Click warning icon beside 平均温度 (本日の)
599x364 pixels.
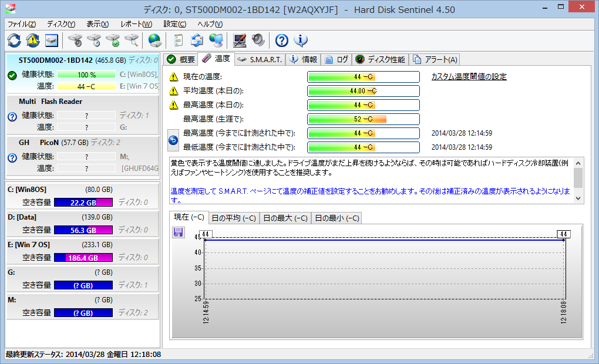[x=174, y=91]
